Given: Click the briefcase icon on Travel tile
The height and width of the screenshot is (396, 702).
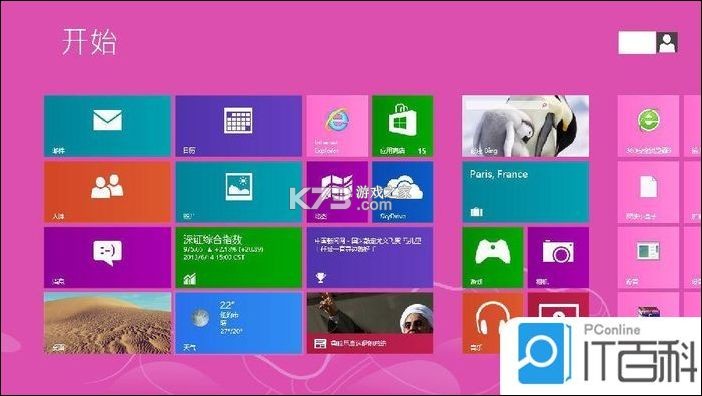Looking at the screenshot, I should pos(476,212).
